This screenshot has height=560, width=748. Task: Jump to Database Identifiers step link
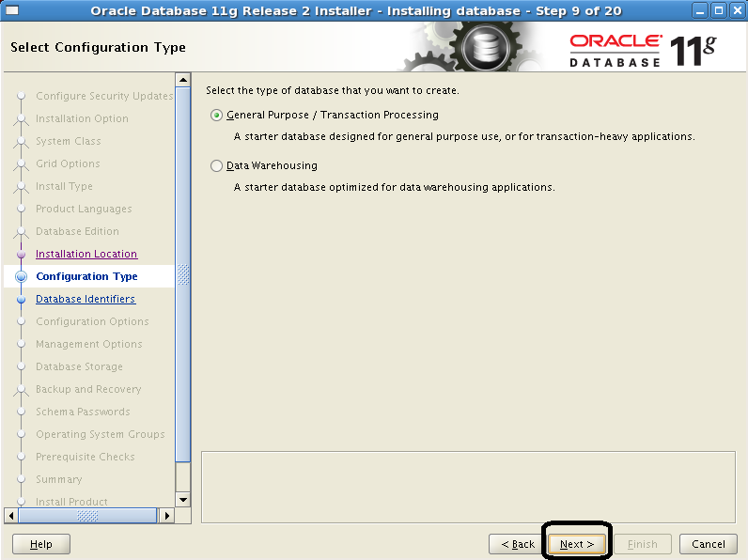(x=86, y=299)
